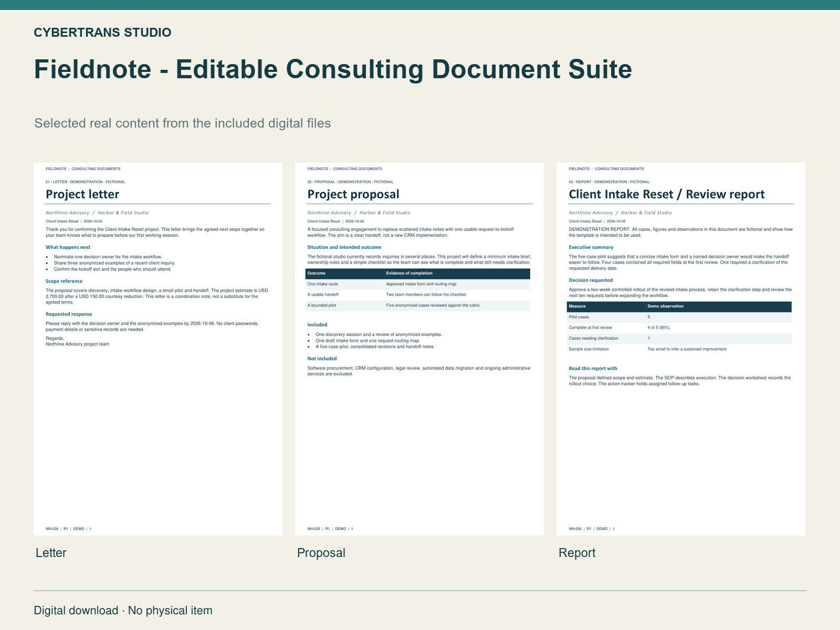The height and width of the screenshot is (630, 840).
Task: Click the 'Demo observation' table header
Action: pyautogui.click(x=719, y=307)
